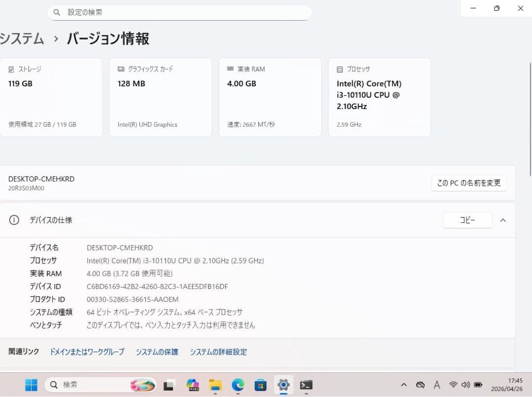
Task: Open the Windows Start menu
Action: 31,385
